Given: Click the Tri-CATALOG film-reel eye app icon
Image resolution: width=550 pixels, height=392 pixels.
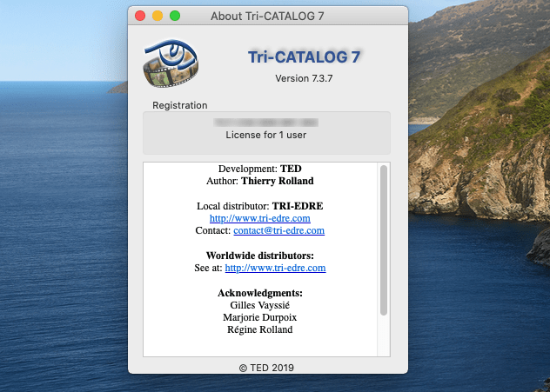Looking at the screenshot, I should point(171,63).
